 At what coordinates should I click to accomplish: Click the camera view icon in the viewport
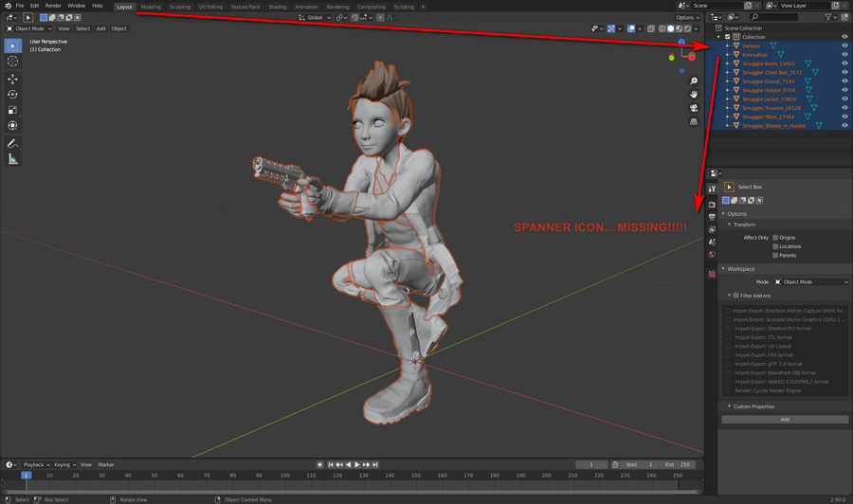694,108
